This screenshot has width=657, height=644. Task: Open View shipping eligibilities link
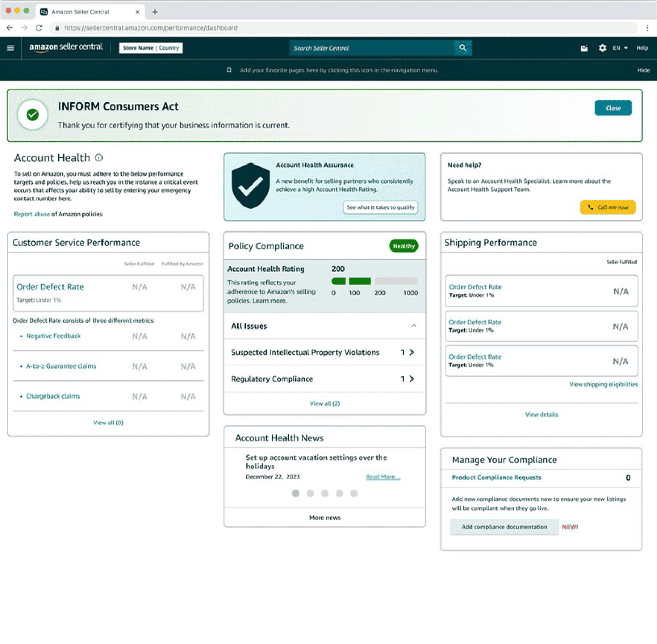tap(604, 384)
